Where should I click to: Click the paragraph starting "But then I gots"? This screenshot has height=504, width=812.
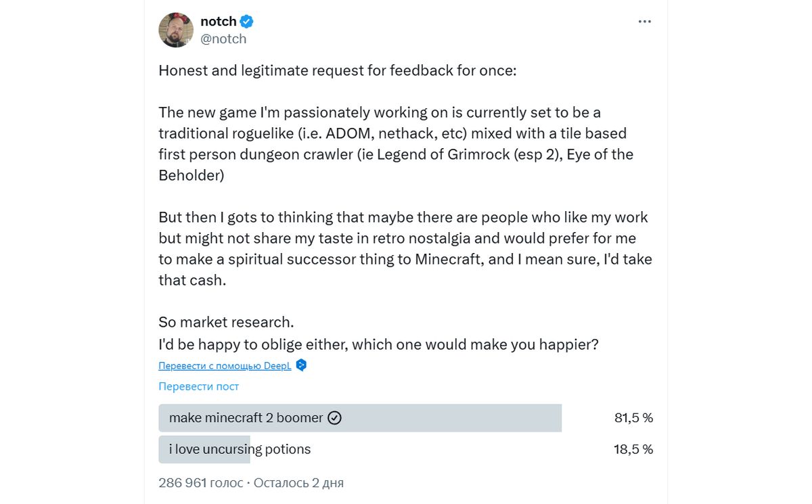click(404, 248)
